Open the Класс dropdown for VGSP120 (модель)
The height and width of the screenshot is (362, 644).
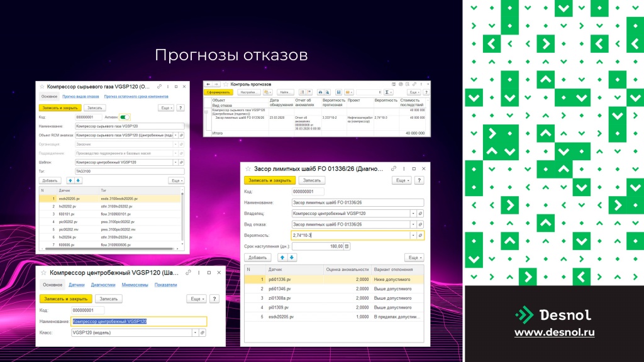tap(195, 333)
